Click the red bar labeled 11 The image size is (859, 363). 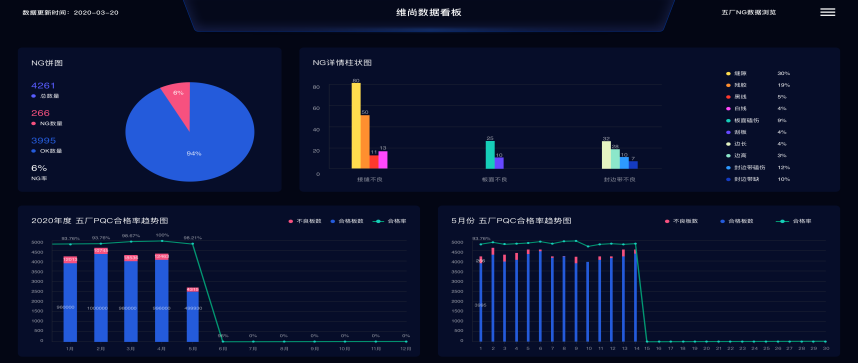coord(374,162)
